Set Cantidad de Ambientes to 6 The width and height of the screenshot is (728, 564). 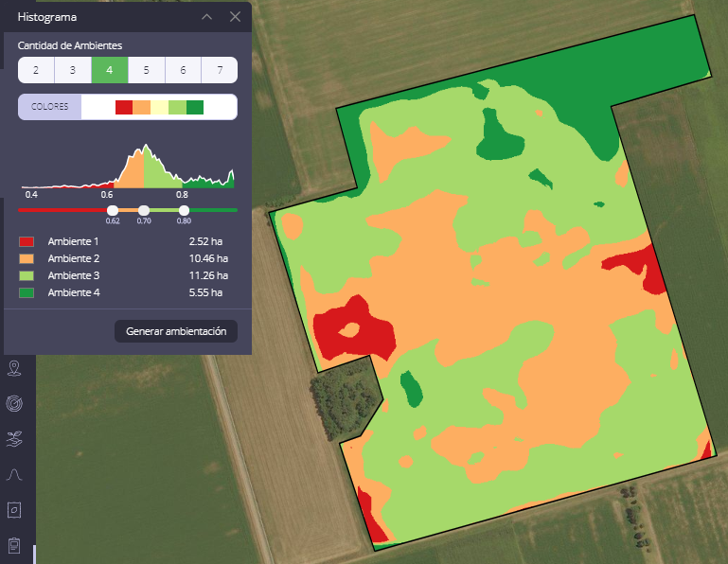[x=183, y=70]
